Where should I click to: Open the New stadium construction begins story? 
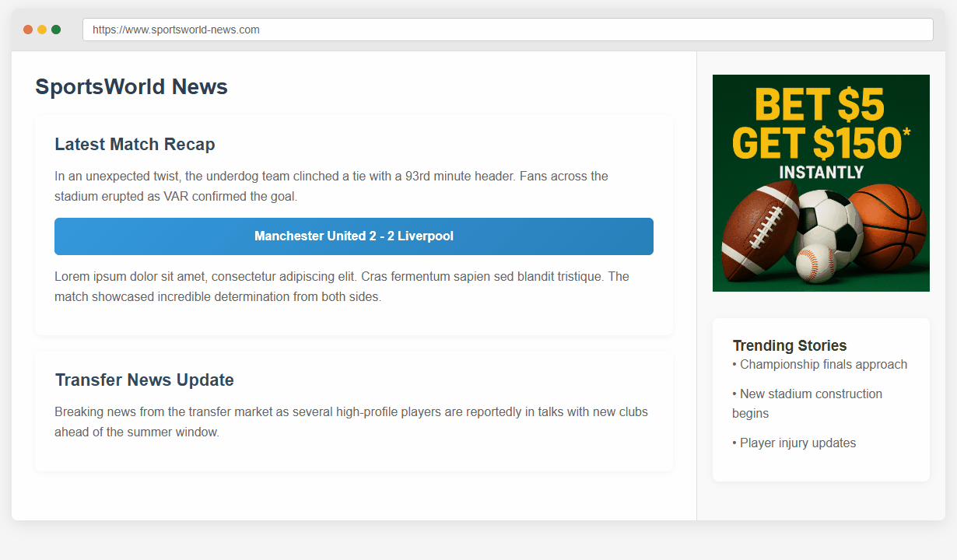click(808, 404)
